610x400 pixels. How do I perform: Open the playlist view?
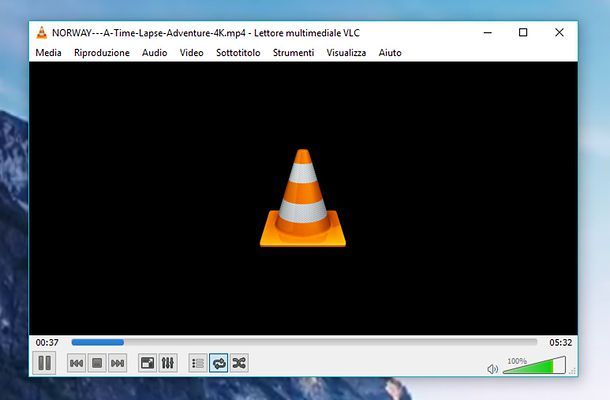coord(197,364)
